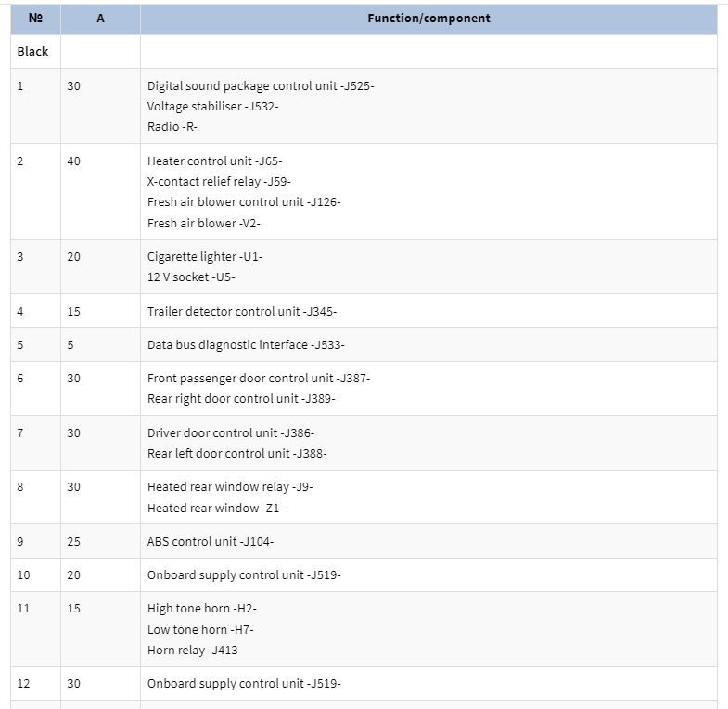Click "High tone horn -H2-" entry
The width and height of the screenshot is (728, 709).
tap(201, 609)
